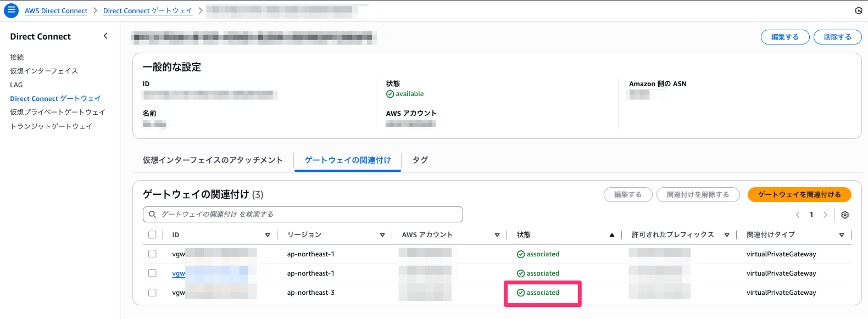Open table preferences gear icon
The height and width of the screenshot is (319, 868).
coord(845,215)
